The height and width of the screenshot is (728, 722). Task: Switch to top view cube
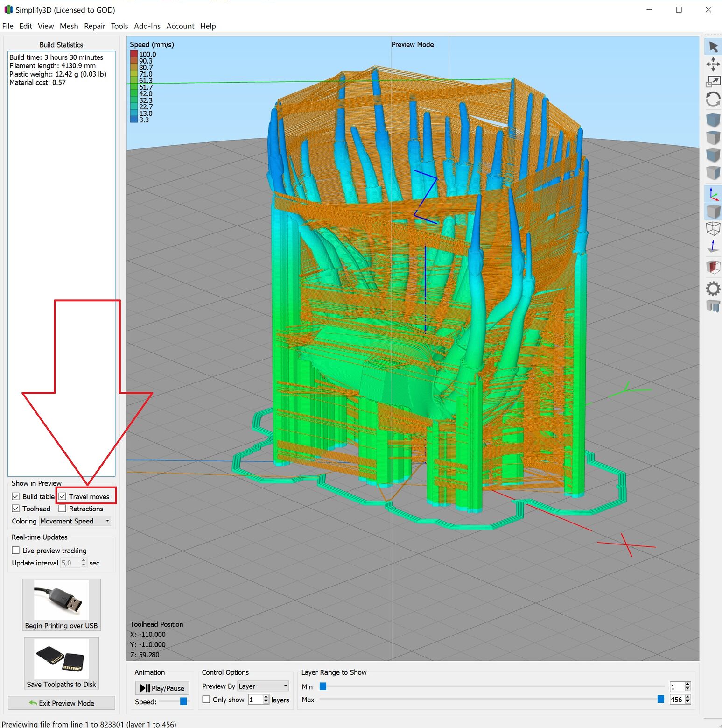click(713, 137)
